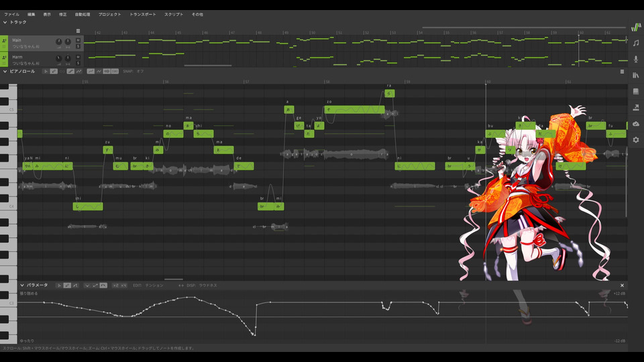Select the parameter panel line tool
The image size is (644, 362).
(75, 286)
